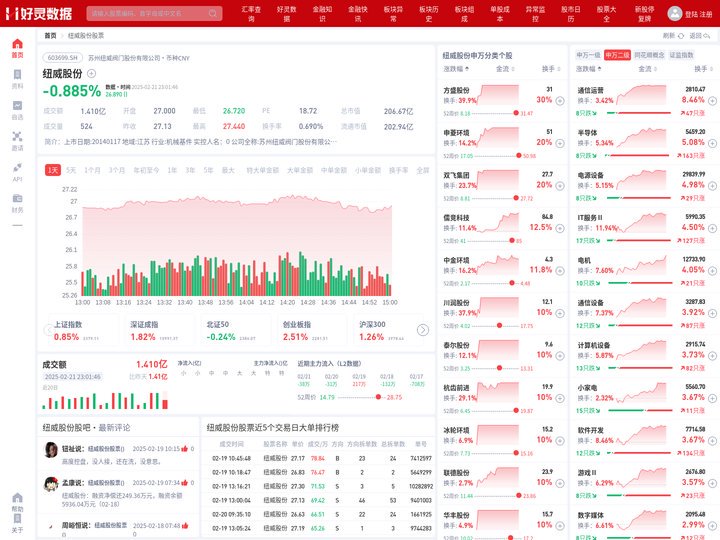Select the 1天 chart range

[53, 170]
